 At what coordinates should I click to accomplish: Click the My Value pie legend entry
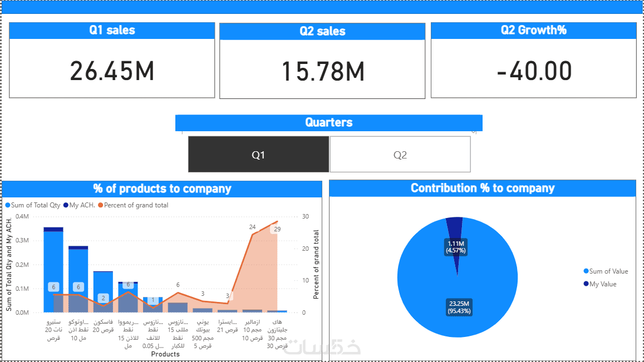pyautogui.click(x=600, y=284)
